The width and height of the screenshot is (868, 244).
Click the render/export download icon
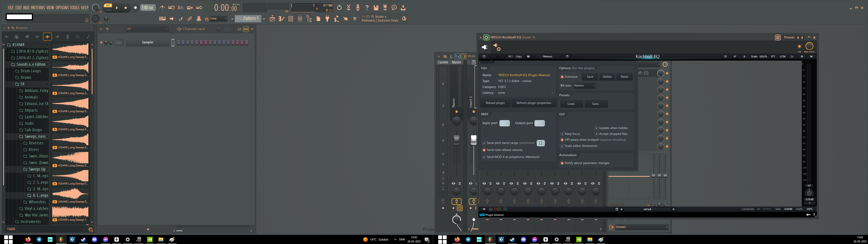pos(403,7)
